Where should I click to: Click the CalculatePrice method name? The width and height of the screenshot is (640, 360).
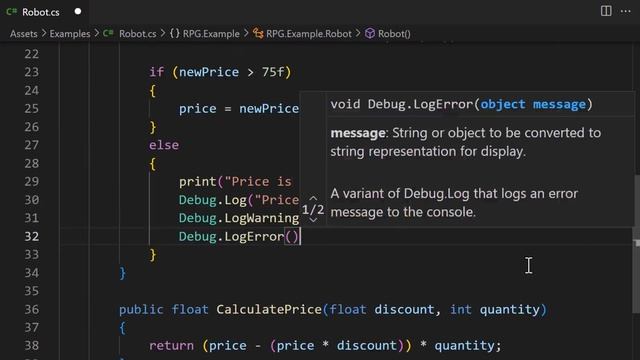pyautogui.click(x=269, y=309)
